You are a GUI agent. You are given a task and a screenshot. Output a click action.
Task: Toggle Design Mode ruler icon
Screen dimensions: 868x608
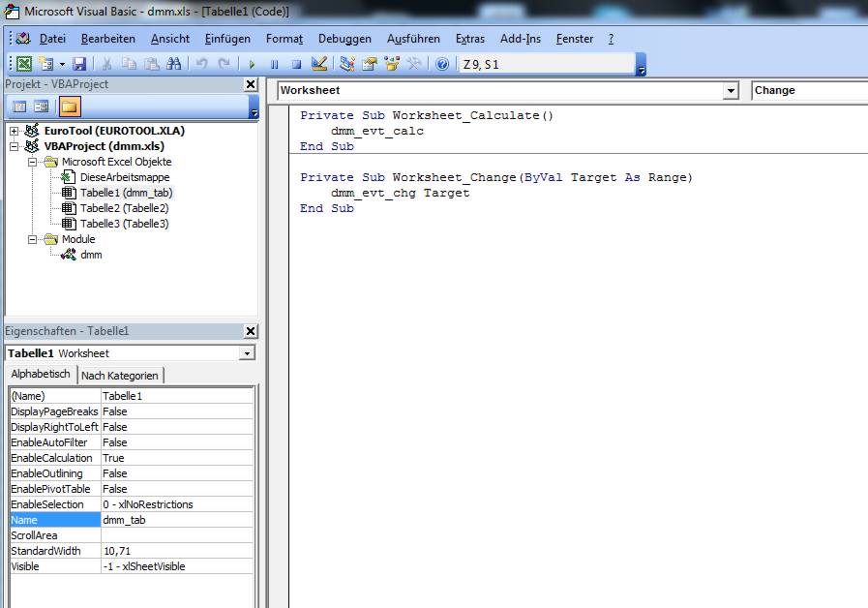click(x=319, y=64)
